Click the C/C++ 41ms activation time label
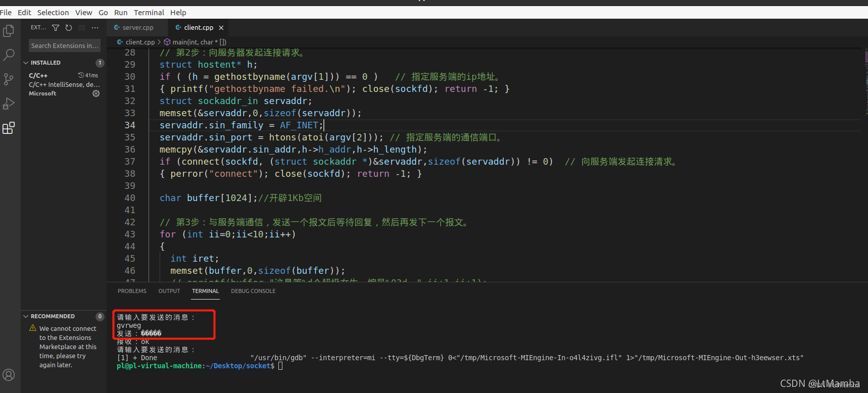Viewport: 868px width, 393px height. [88, 75]
